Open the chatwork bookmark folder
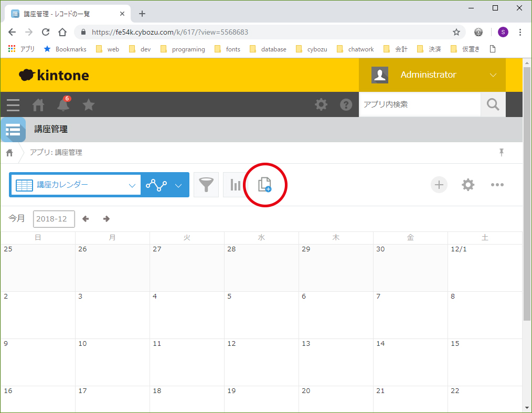 tap(355, 49)
